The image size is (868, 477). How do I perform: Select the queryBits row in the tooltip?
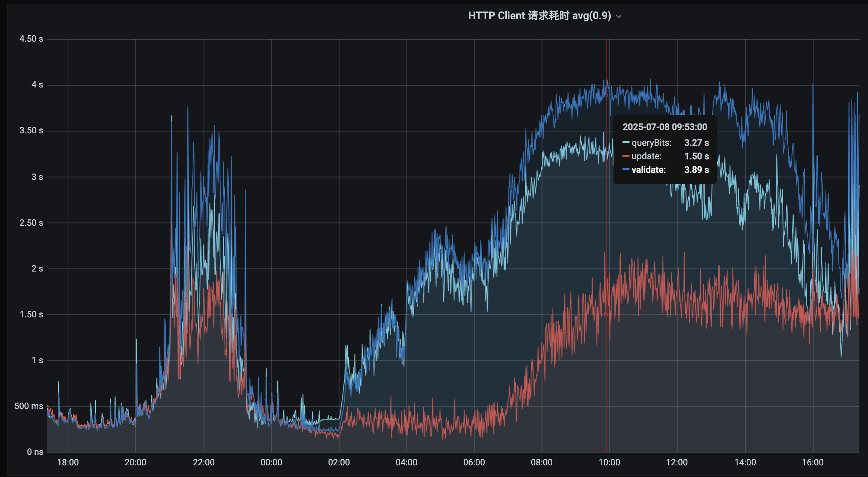click(651, 143)
